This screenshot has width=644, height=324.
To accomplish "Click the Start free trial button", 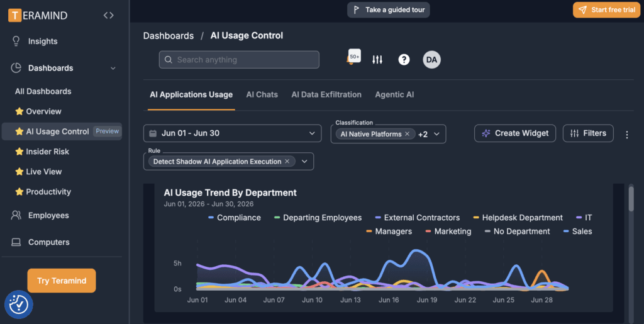I will tap(606, 10).
